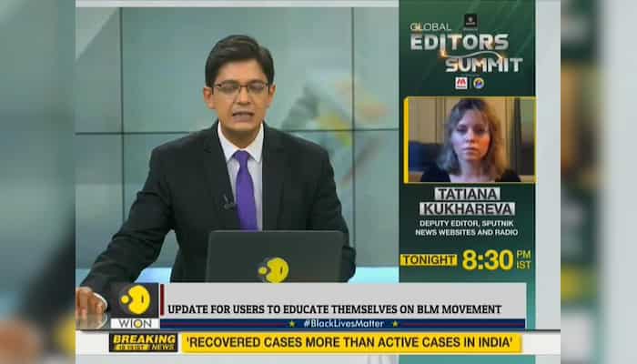
Task: Click the round blue-orange sponsor logo
Action: click(478, 83)
